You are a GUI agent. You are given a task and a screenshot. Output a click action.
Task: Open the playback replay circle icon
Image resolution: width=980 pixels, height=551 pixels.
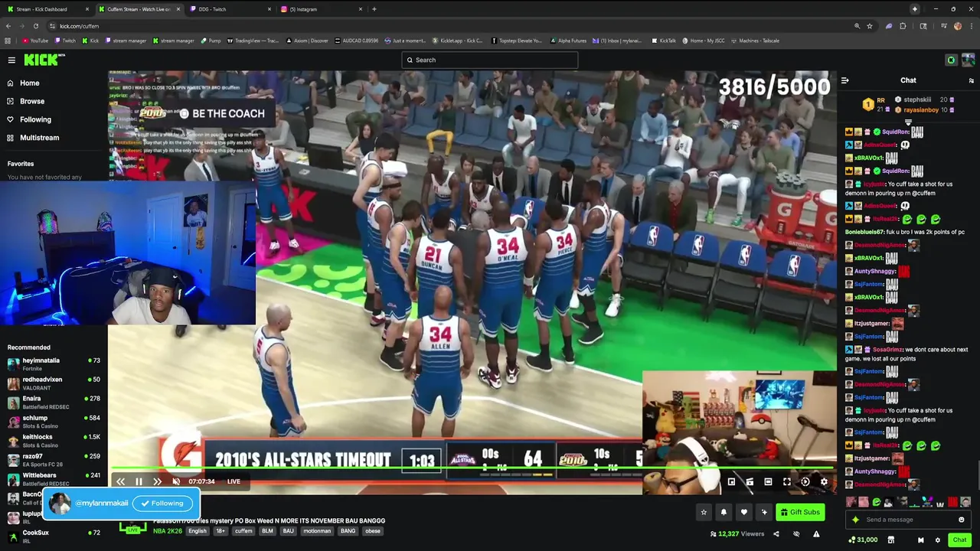pos(805,481)
